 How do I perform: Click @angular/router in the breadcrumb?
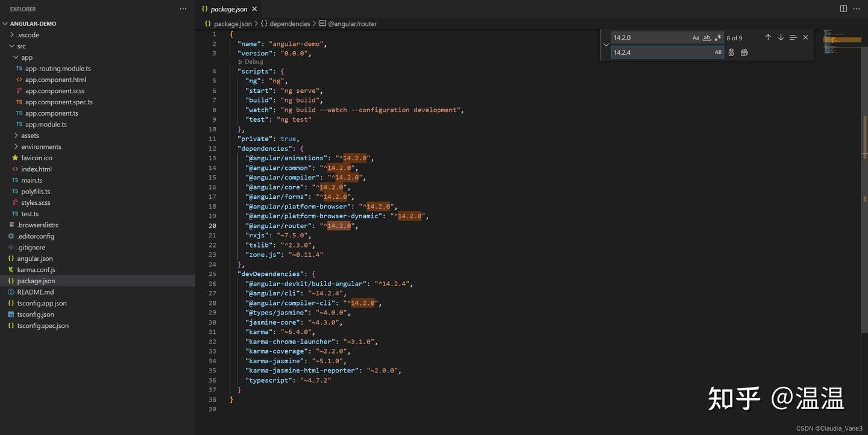coord(353,23)
